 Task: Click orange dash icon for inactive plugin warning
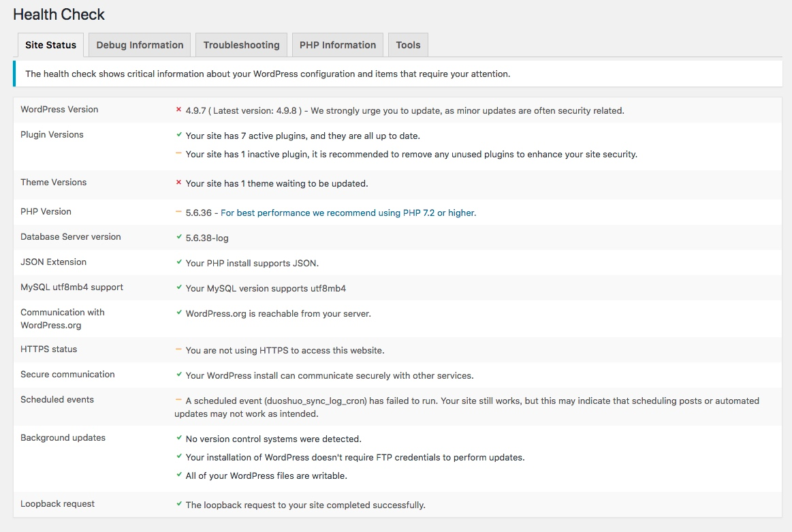178,154
